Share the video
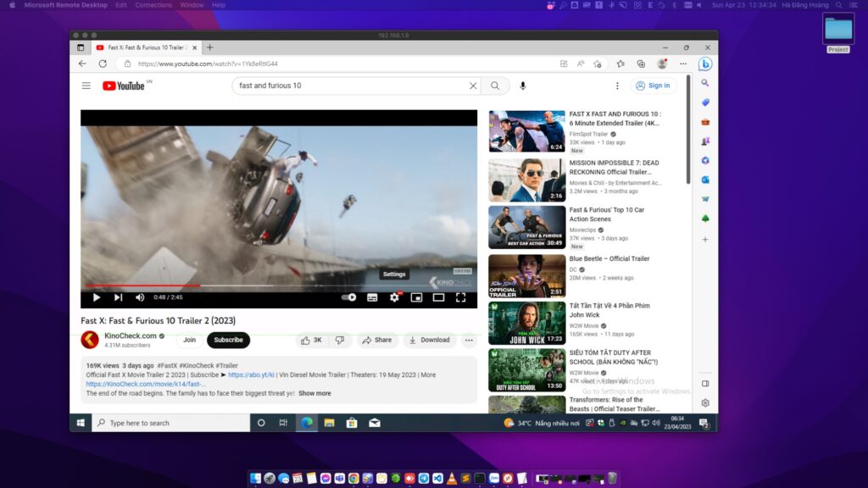This screenshot has width=868, height=488. click(377, 341)
